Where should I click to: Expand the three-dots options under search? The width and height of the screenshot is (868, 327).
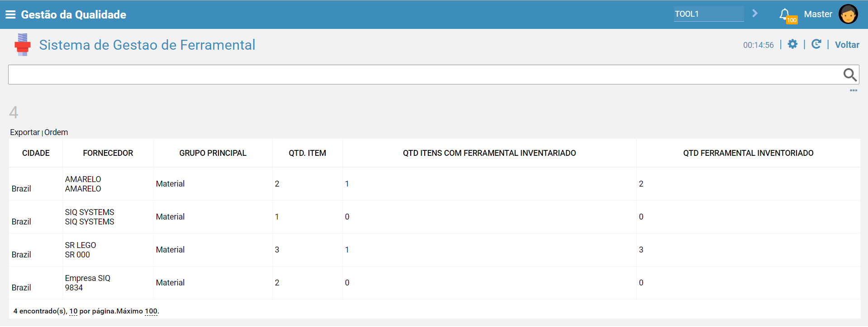[x=854, y=90]
